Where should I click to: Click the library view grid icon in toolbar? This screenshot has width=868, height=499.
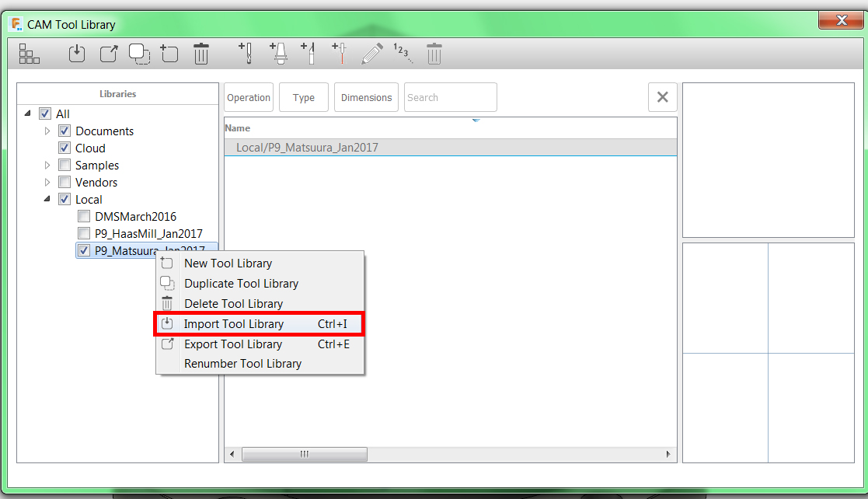click(x=29, y=54)
